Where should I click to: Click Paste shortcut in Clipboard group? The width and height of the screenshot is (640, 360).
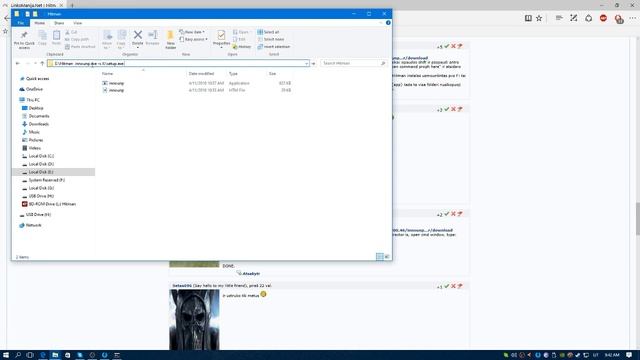click(80, 47)
